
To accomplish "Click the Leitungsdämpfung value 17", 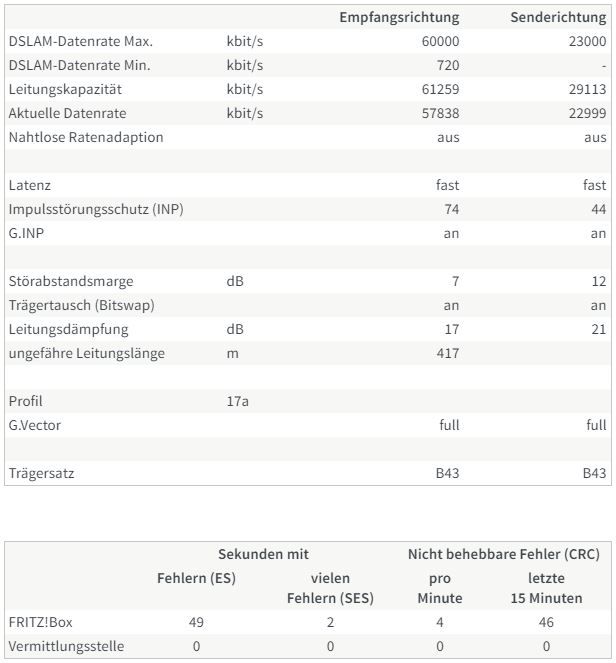I will point(452,329).
